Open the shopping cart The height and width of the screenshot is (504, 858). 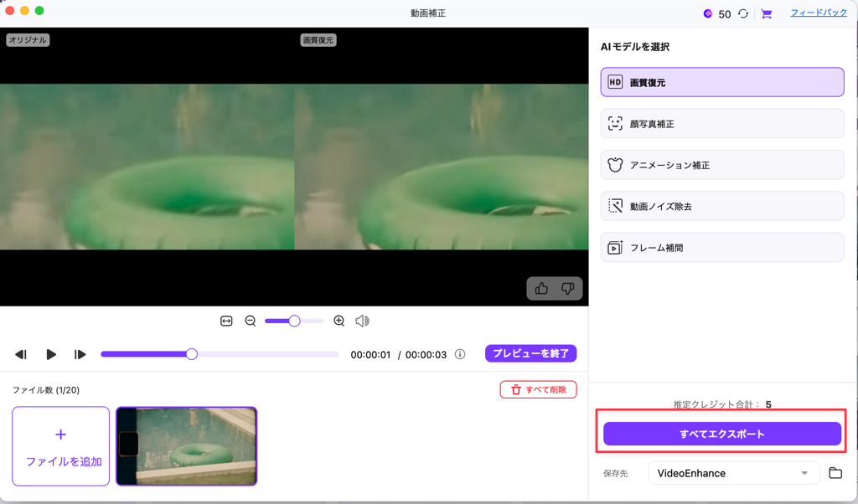[x=765, y=13]
